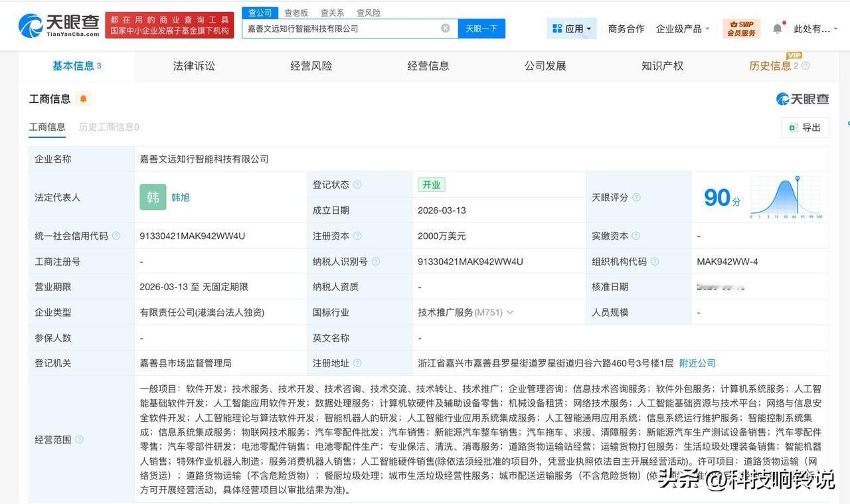
Task: Switch to the 法律诉讼 tab
Action: click(x=193, y=66)
